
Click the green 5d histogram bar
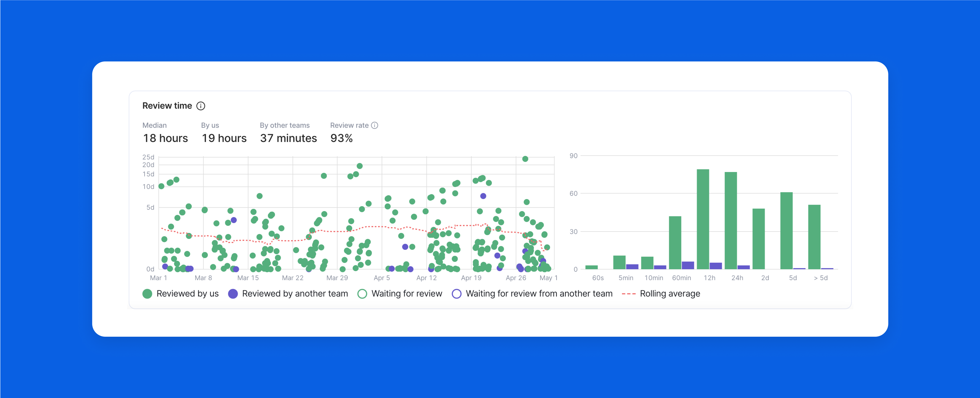coord(786,230)
